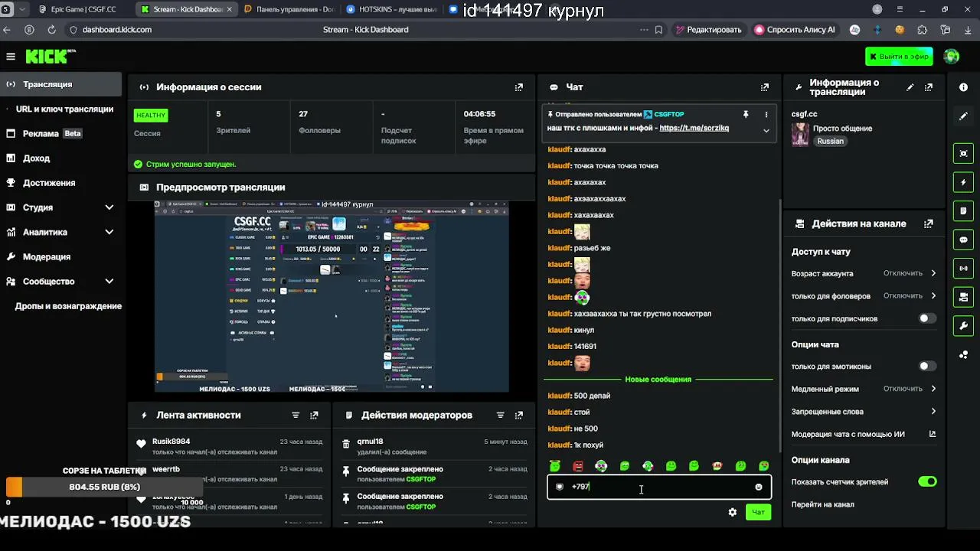
Task: Open the user avatar menu
Action: click(952, 57)
